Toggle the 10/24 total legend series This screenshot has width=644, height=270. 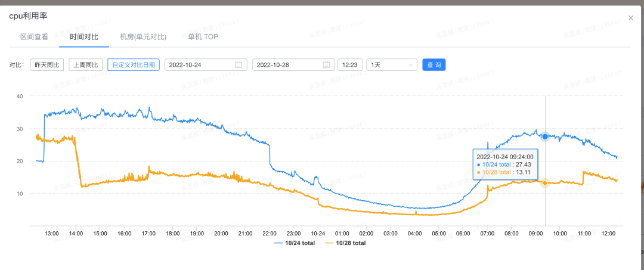pyautogui.click(x=295, y=243)
